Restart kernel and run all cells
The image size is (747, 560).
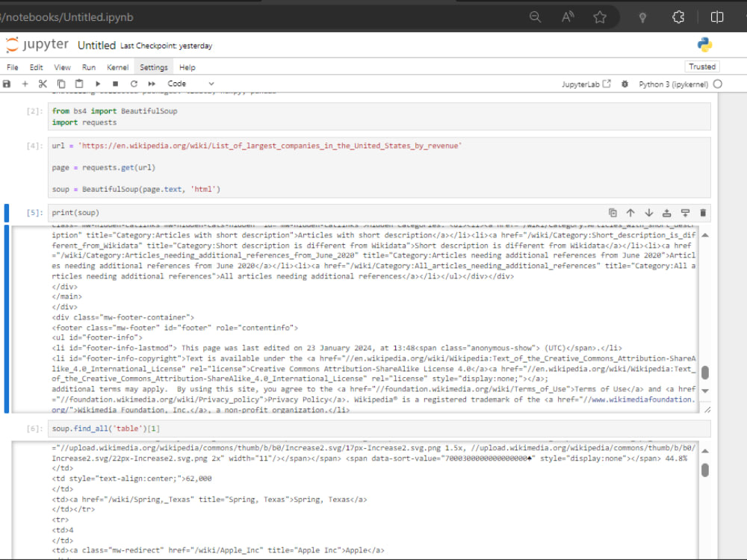(x=152, y=84)
